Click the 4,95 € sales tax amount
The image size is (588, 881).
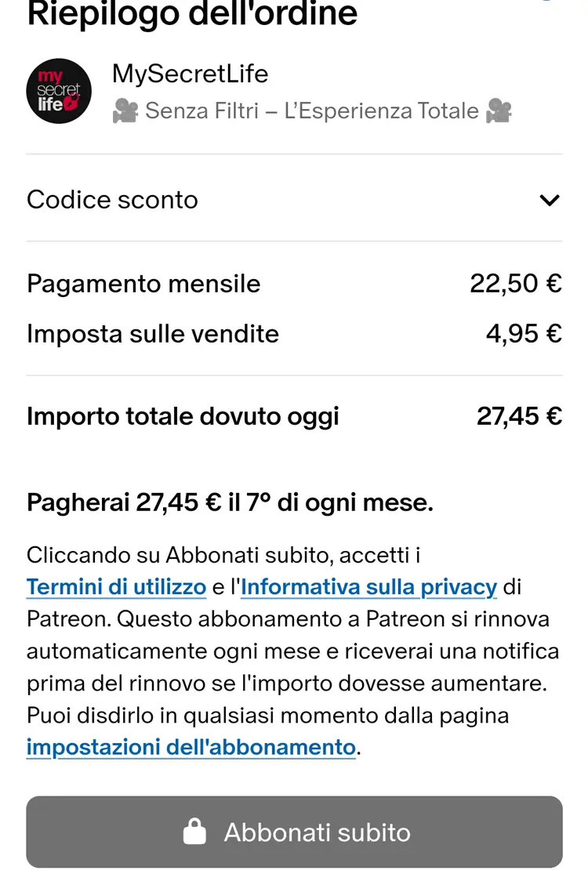point(524,334)
